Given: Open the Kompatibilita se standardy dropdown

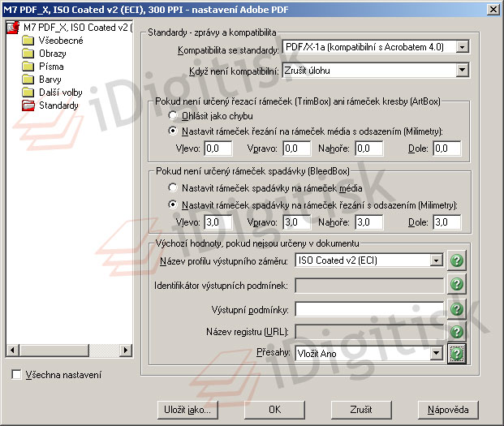Looking at the screenshot, I should 463,47.
